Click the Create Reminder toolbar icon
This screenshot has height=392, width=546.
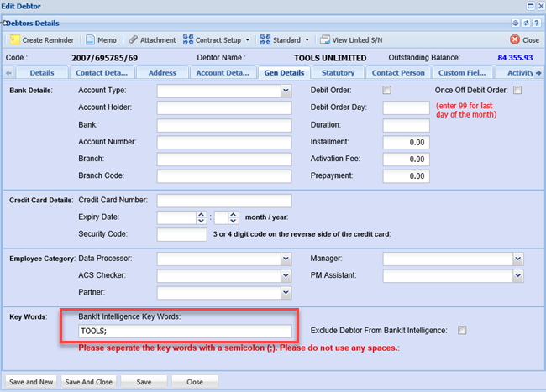click(x=14, y=39)
